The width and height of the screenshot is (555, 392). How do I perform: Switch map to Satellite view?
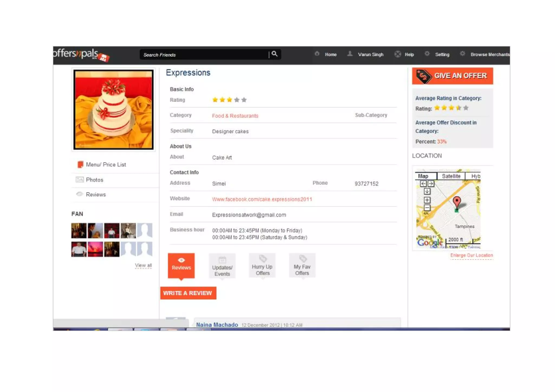[x=451, y=176]
